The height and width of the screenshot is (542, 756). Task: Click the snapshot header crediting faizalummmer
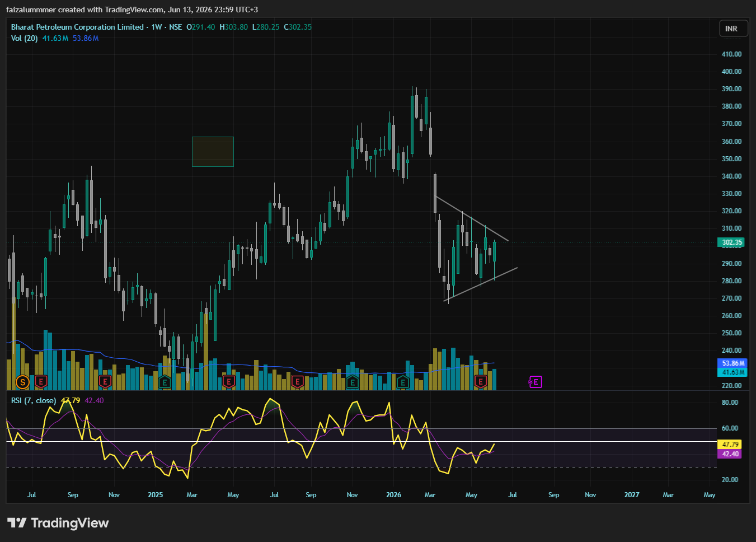tap(132, 10)
